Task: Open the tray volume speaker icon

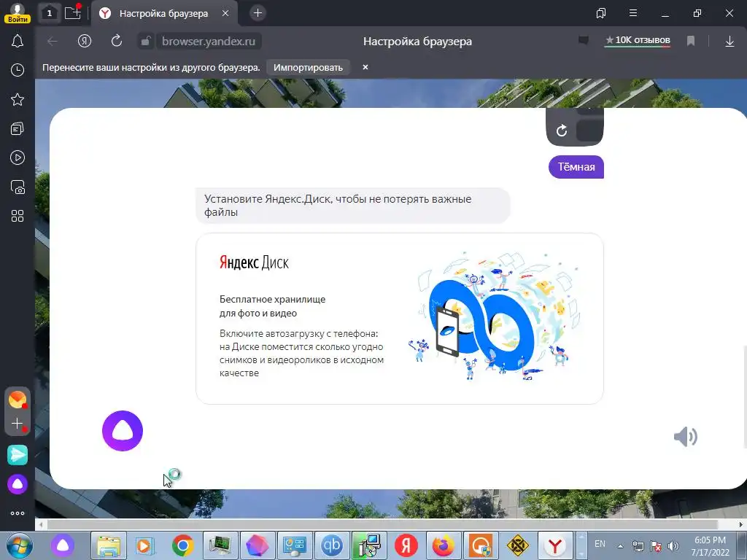Action: click(x=673, y=546)
